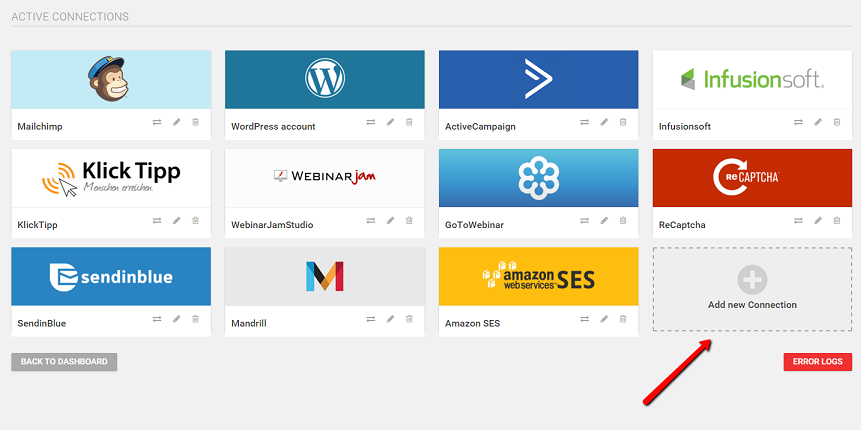861x430 pixels.
Task: Edit the Infusionsoft connection
Action: click(818, 122)
